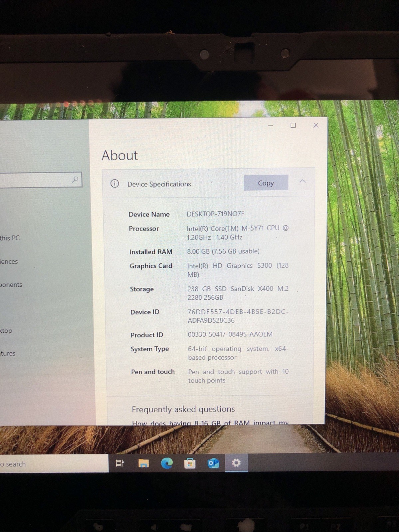Viewport: 399px width, 532px height.
Task: Open Outlook from the taskbar
Action: pos(213,463)
